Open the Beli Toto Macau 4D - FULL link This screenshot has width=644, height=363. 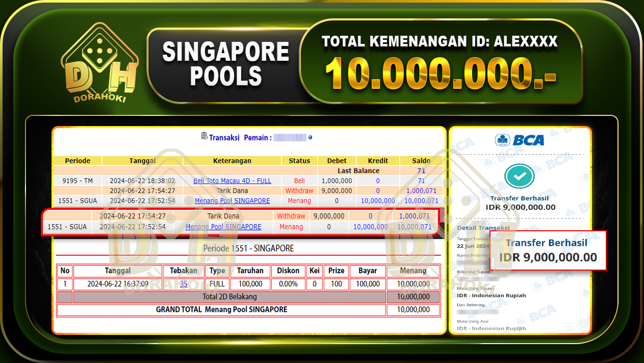click(232, 180)
